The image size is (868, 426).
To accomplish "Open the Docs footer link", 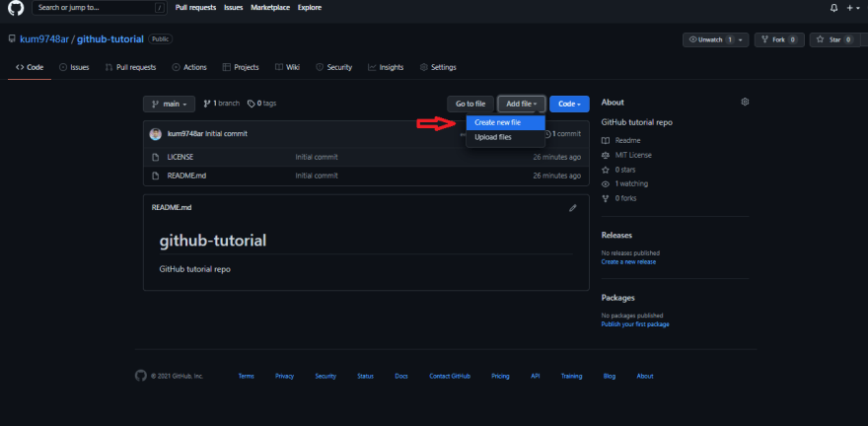I will point(401,377).
